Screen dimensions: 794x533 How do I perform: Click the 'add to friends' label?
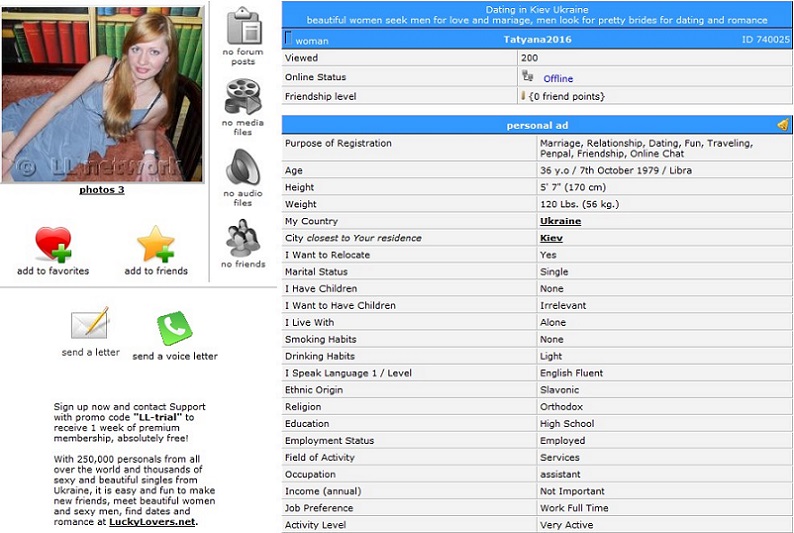pyautogui.click(x=156, y=271)
